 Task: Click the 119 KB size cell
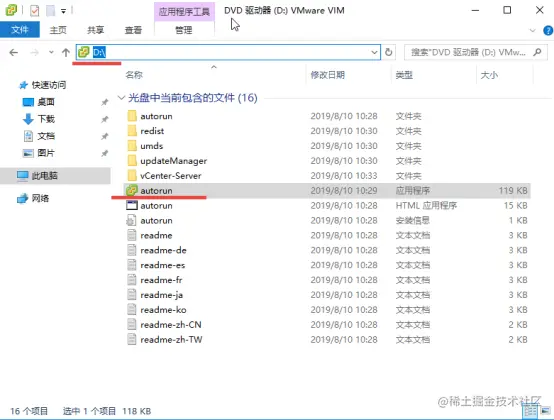click(513, 190)
